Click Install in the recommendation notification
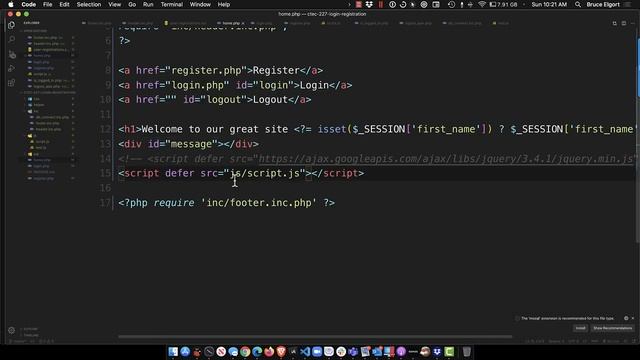This screenshot has width=640, height=360. point(580,328)
